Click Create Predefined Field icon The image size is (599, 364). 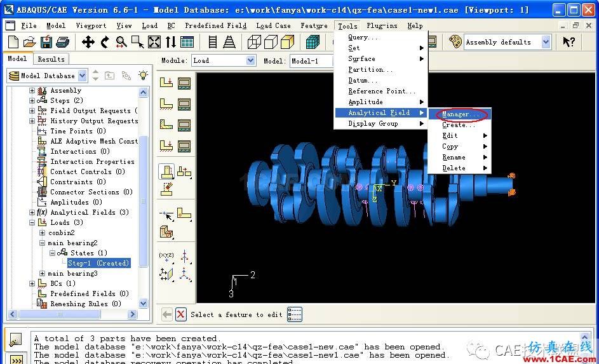click(x=166, y=125)
